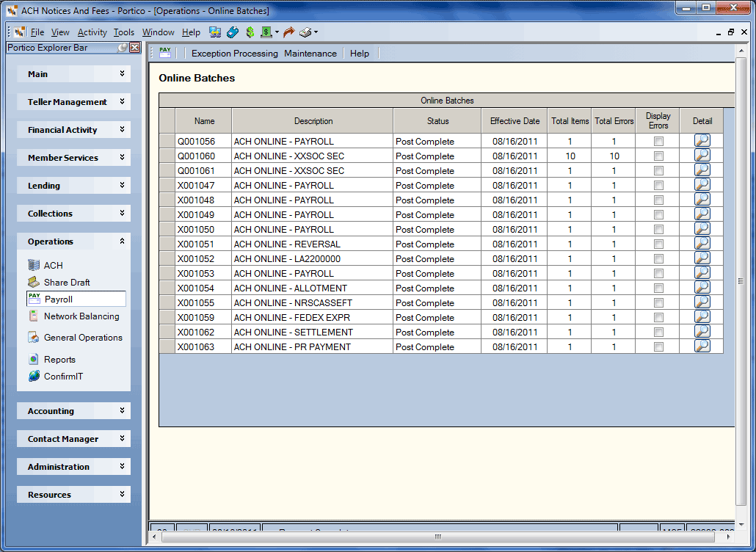Check Display Errors for X001059 FEDEX EXPR
The width and height of the screenshot is (756, 552).
pyautogui.click(x=658, y=317)
